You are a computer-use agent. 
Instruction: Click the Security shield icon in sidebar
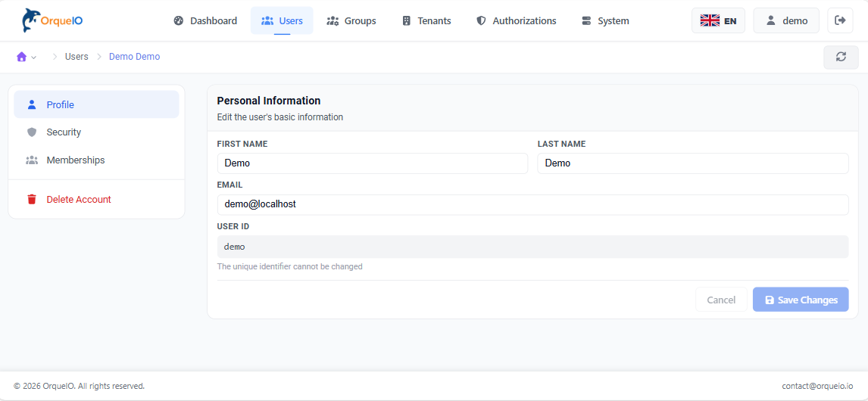click(x=32, y=132)
